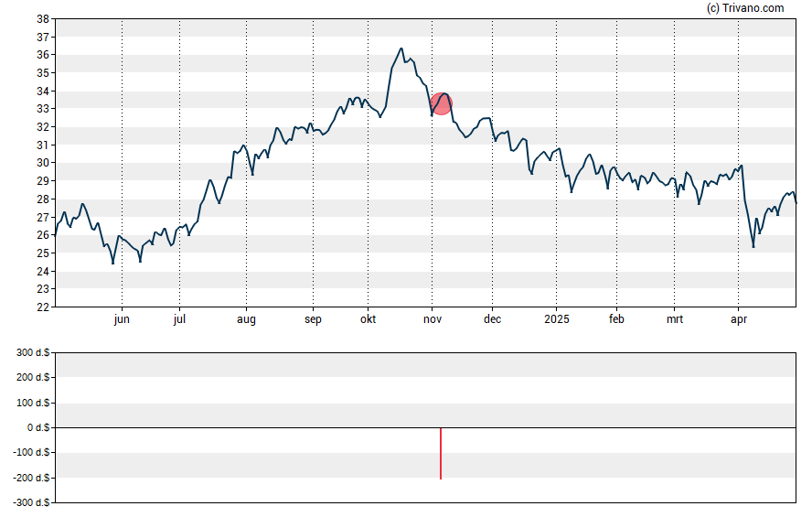Click the 'mrt' month label
This screenshot has width=812, height=517.
tap(674, 319)
